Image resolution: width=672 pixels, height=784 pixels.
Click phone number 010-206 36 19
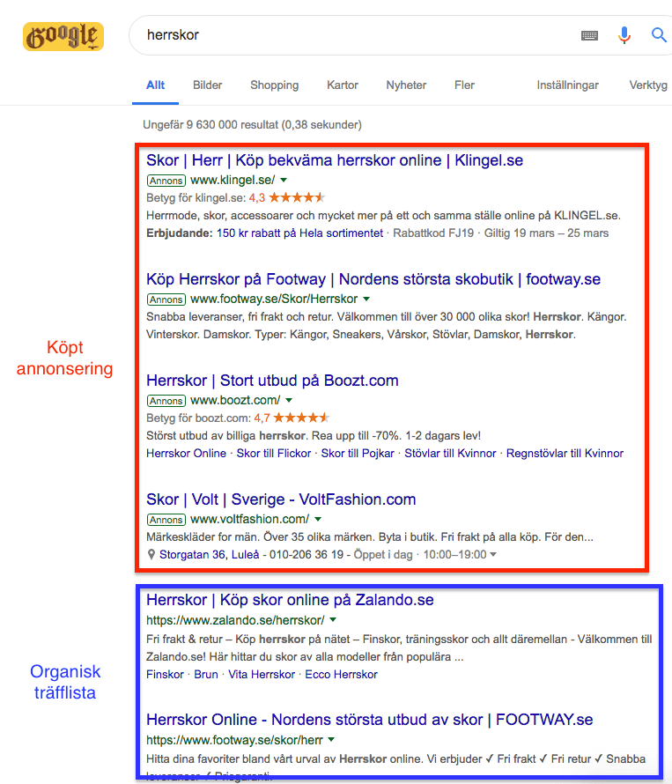point(306,554)
